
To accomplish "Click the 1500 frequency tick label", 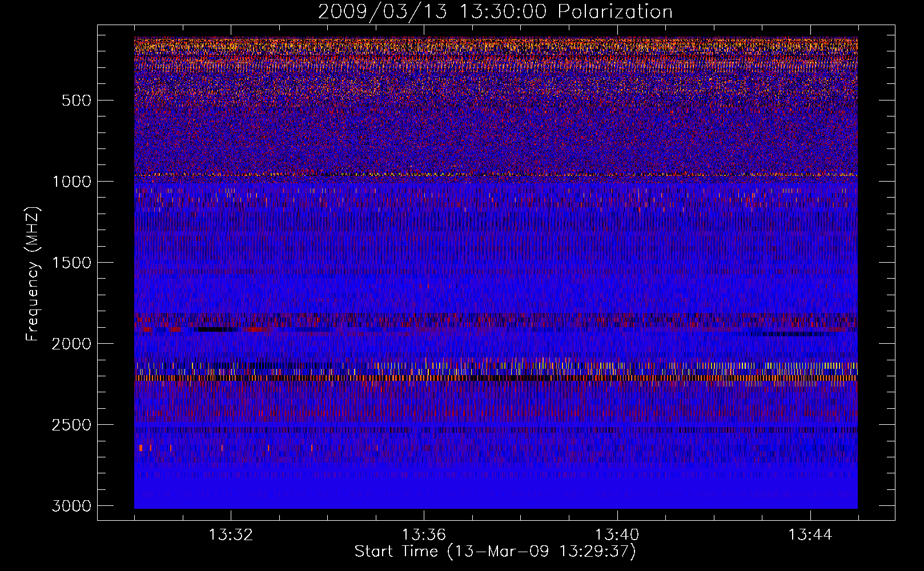I will 71,263.
